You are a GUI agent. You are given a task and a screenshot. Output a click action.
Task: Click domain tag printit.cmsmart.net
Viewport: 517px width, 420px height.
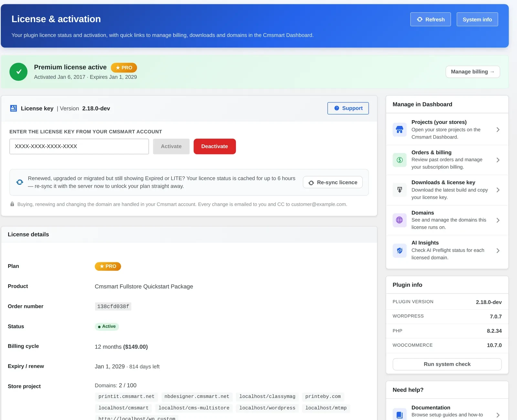(126, 396)
